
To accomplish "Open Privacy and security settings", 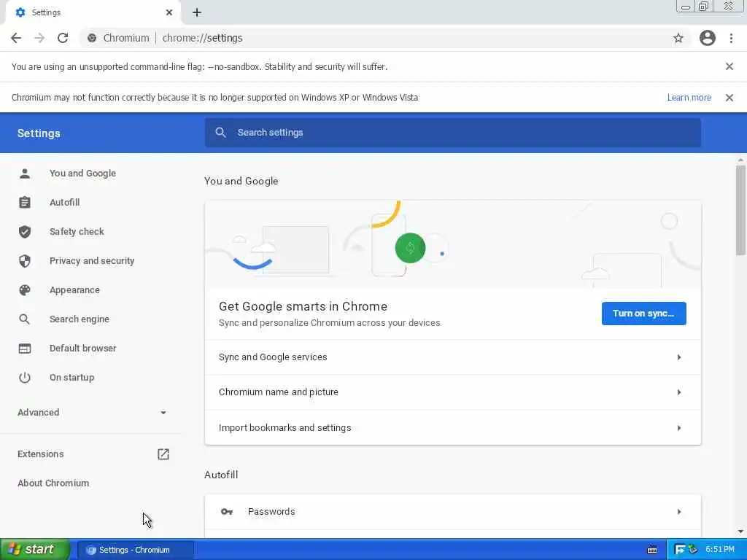I will (91, 261).
